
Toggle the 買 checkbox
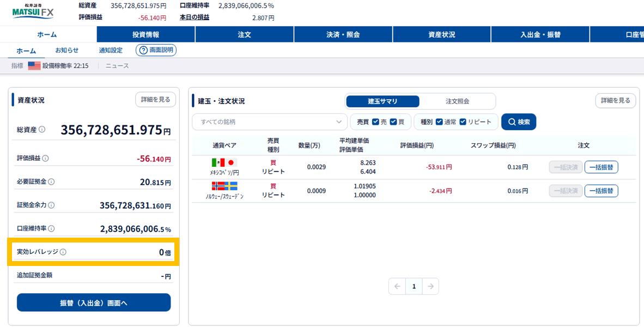tap(393, 122)
